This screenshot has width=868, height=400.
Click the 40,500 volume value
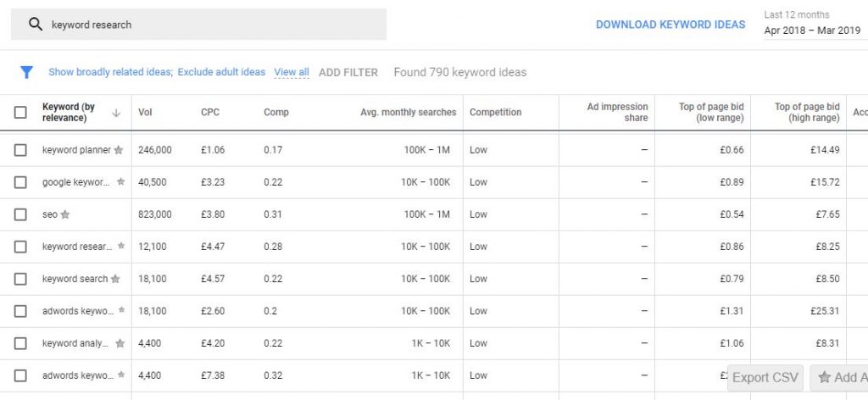[x=153, y=182]
